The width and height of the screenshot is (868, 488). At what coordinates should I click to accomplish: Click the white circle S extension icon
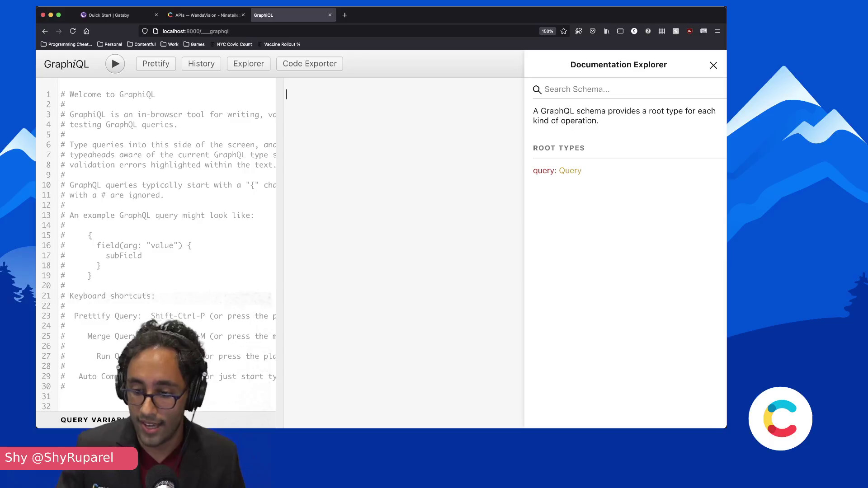tap(634, 31)
